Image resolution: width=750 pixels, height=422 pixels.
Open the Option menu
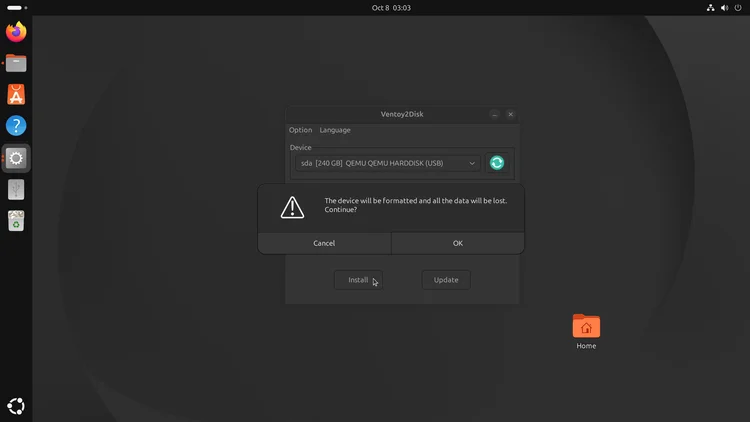[300, 130]
